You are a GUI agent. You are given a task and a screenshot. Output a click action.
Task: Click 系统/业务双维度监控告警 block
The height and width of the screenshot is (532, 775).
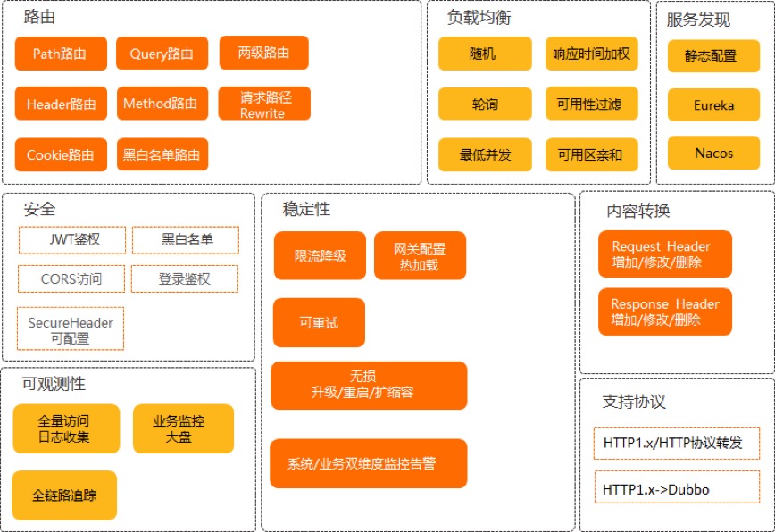[x=368, y=464]
